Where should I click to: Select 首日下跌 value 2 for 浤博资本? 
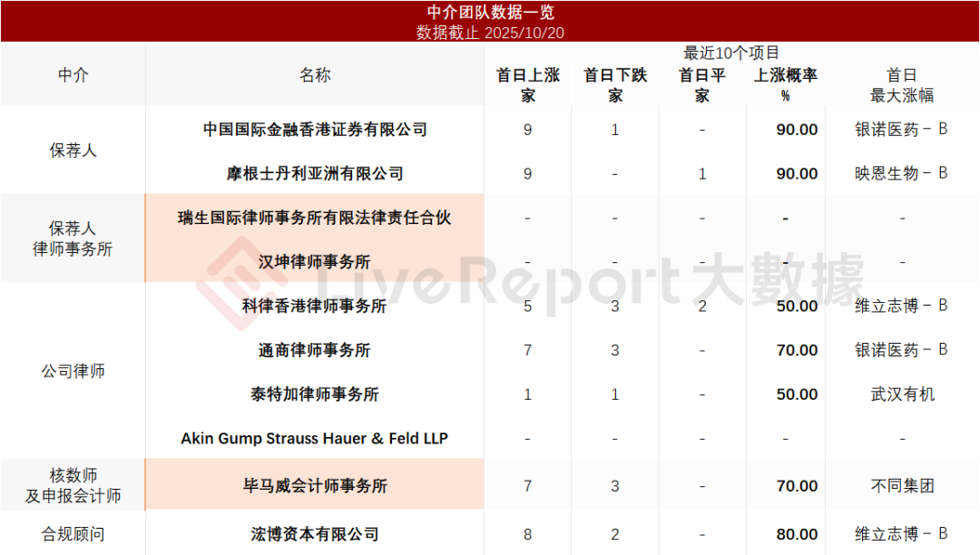tap(615, 535)
